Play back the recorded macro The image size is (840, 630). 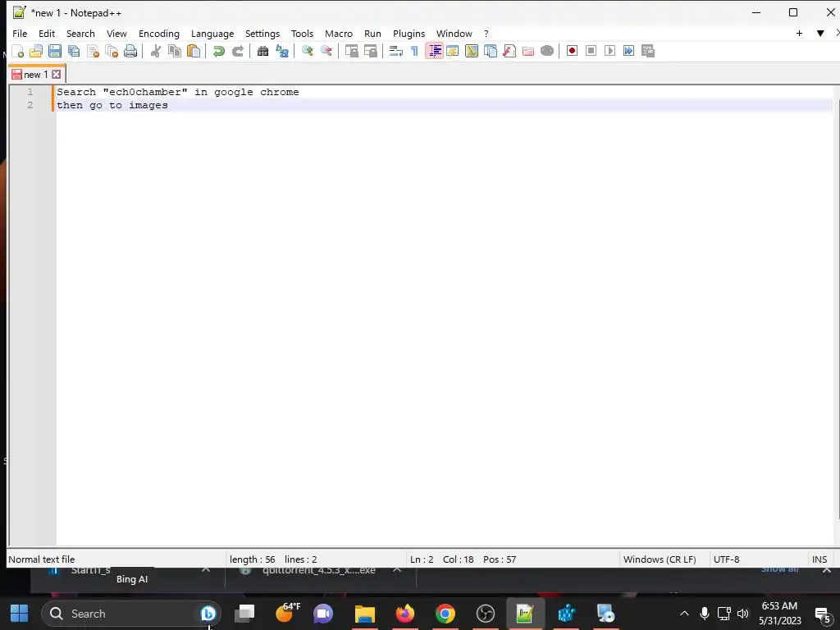pyautogui.click(x=609, y=51)
